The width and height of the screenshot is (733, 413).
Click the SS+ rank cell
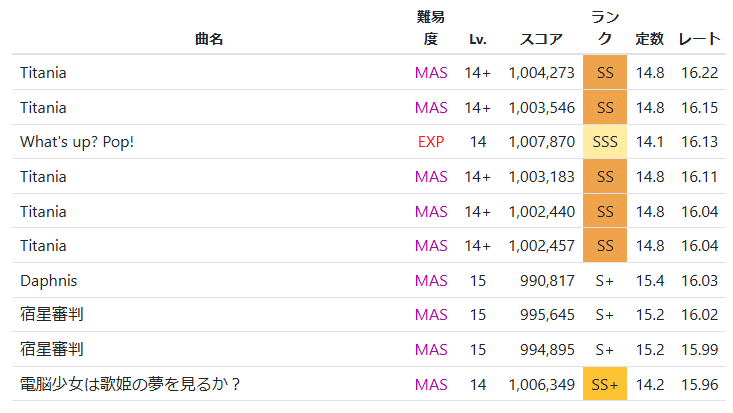605,384
